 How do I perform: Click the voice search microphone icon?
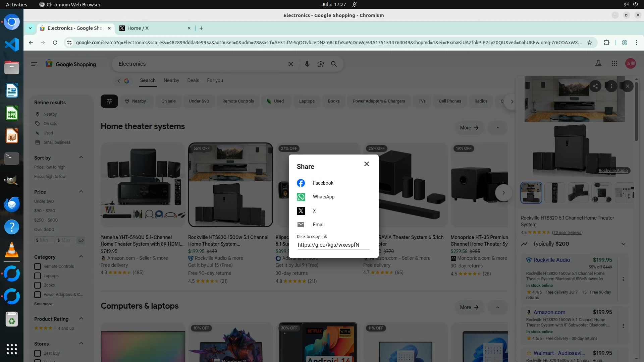coord(307,64)
